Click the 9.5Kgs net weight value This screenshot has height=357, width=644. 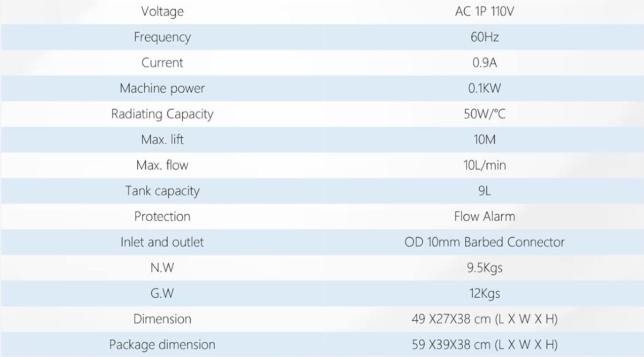click(x=484, y=267)
